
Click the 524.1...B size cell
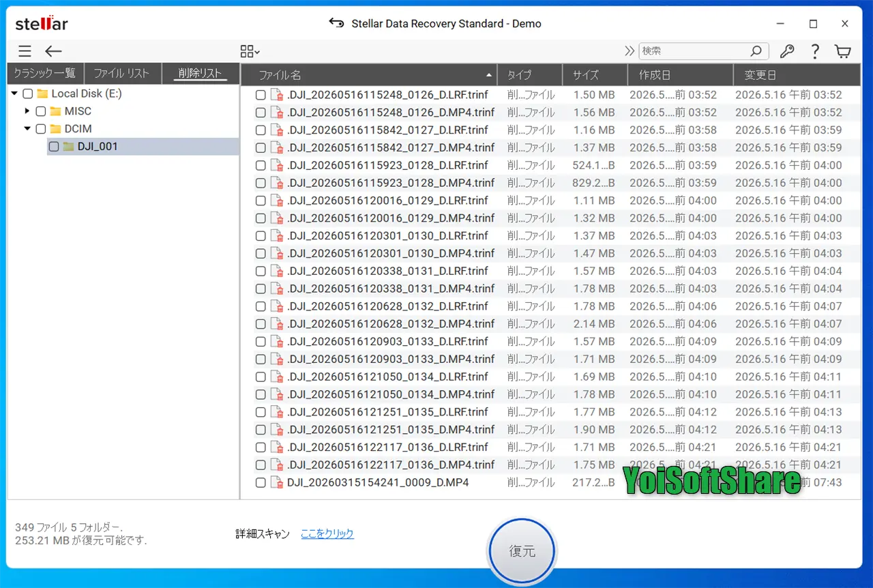click(x=594, y=165)
